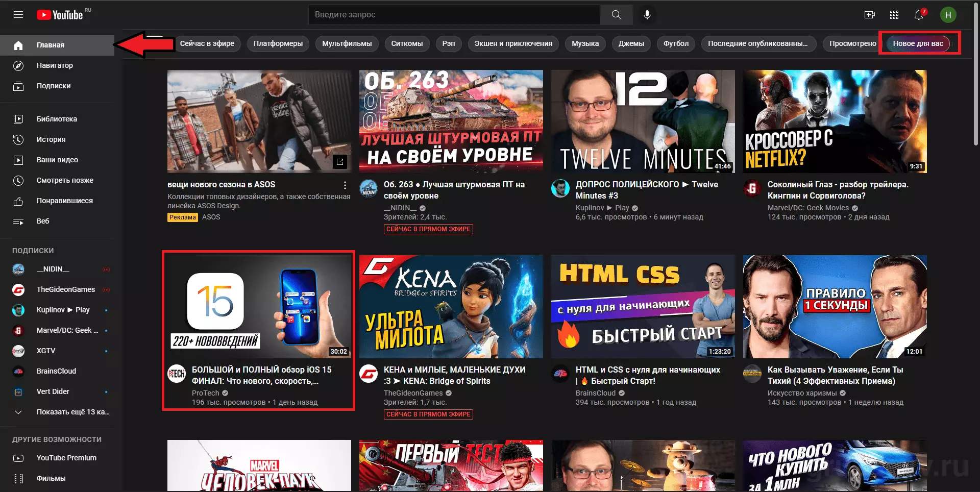This screenshot has width=980, height=492.
Task: Open История in sidebar
Action: [57, 139]
